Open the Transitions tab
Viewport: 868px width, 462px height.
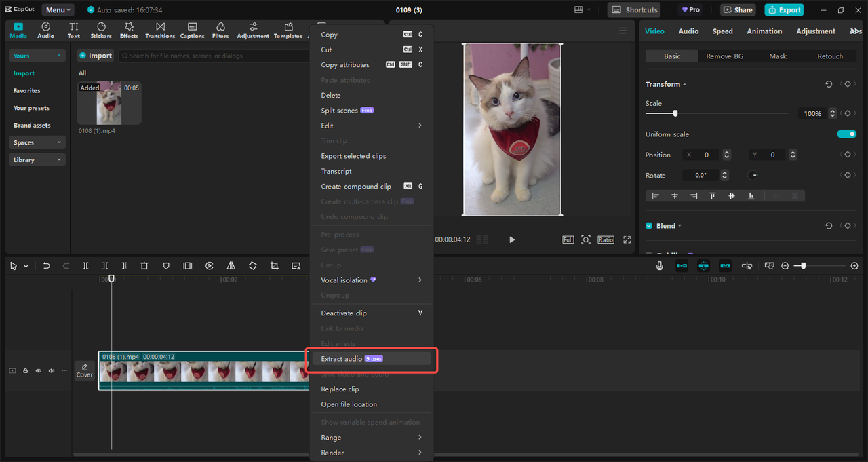160,31
